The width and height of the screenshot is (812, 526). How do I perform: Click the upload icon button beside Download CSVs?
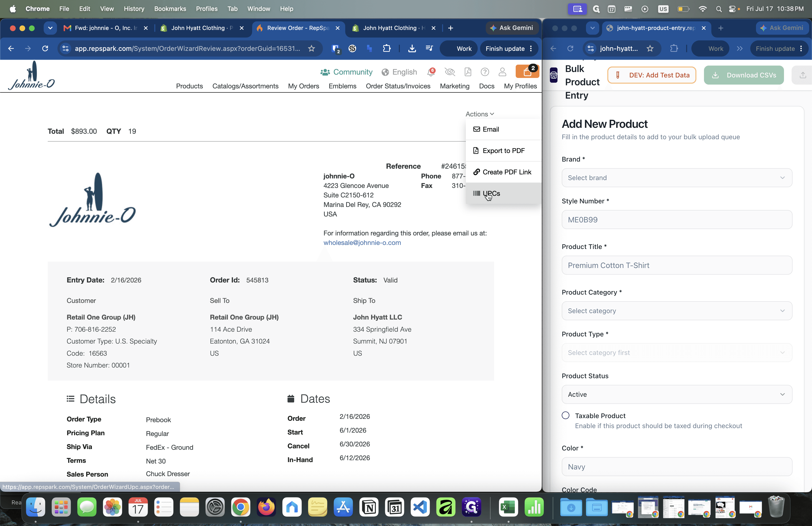coord(803,75)
